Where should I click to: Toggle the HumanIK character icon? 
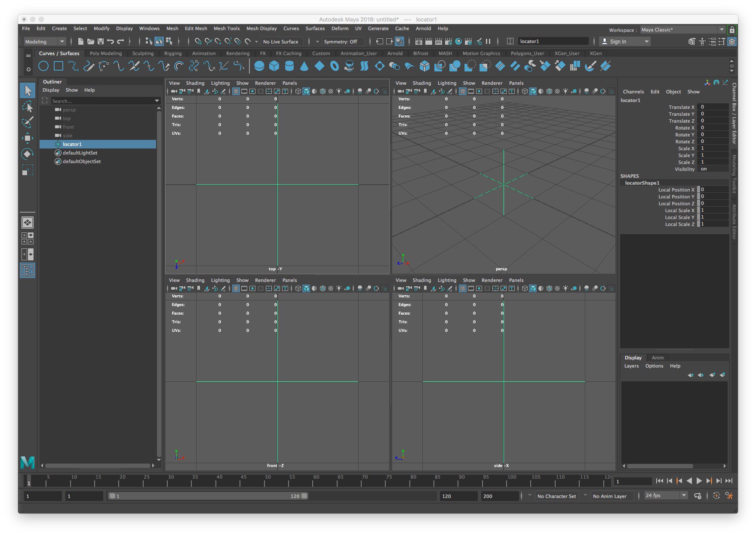702,41
